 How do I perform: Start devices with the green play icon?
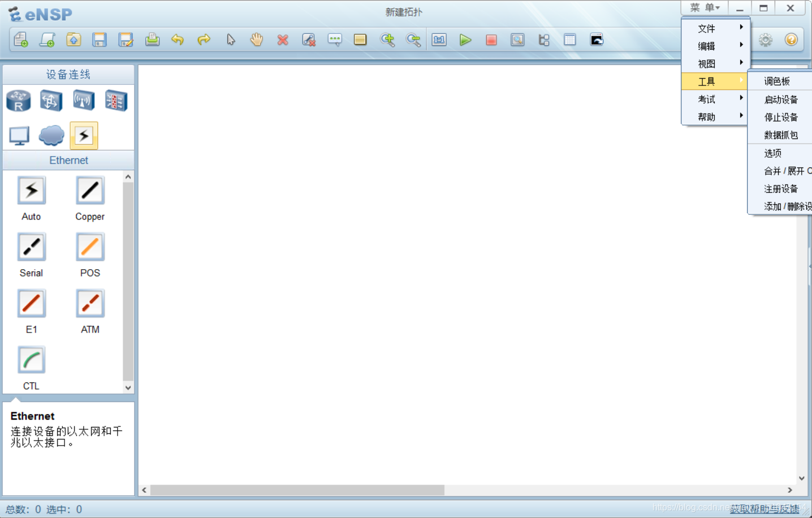coord(465,40)
